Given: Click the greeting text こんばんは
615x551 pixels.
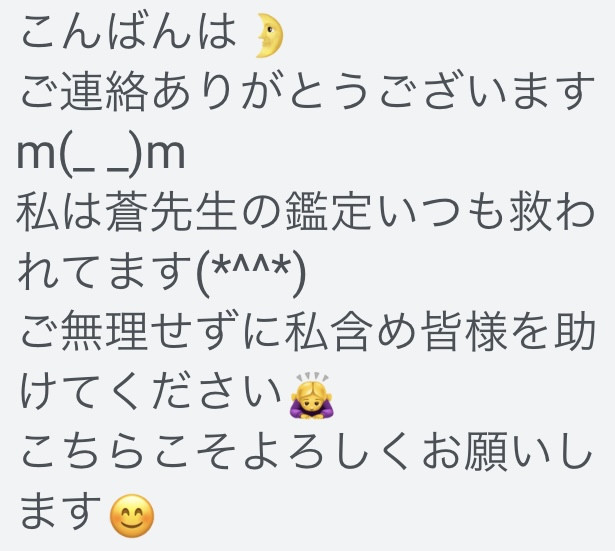Looking at the screenshot, I should pos(129,33).
